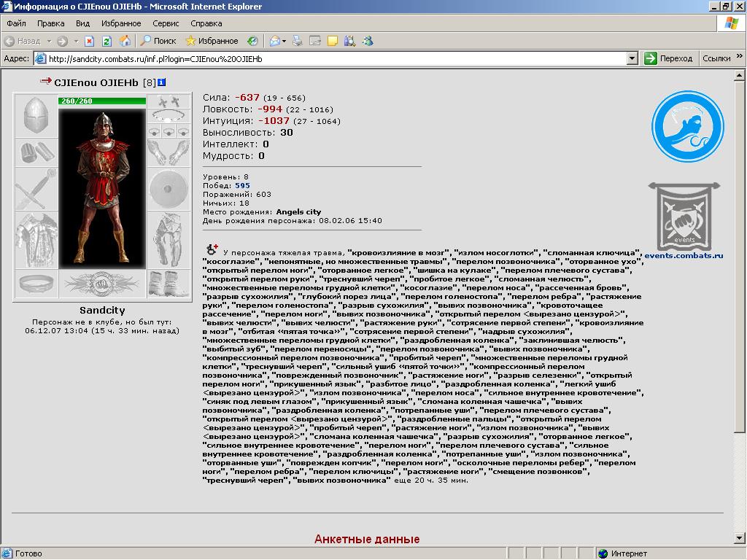Open the Research books icon

349,41
